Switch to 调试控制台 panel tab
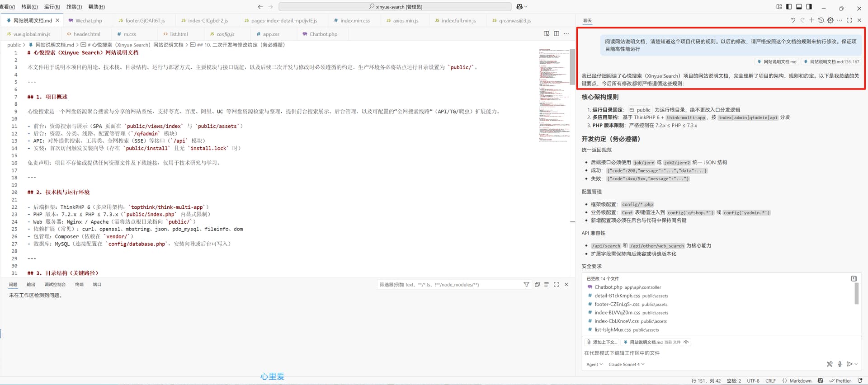Viewport: 868px width, 385px height. [55, 285]
